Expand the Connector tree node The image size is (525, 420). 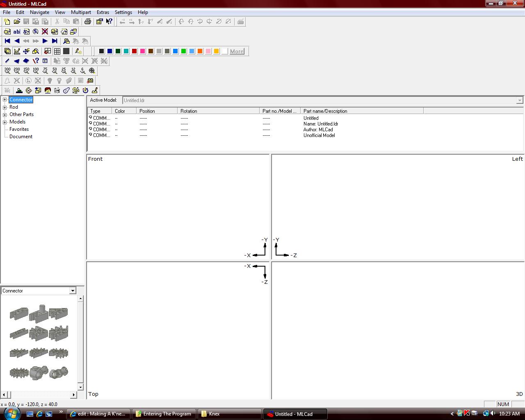[x=5, y=100]
